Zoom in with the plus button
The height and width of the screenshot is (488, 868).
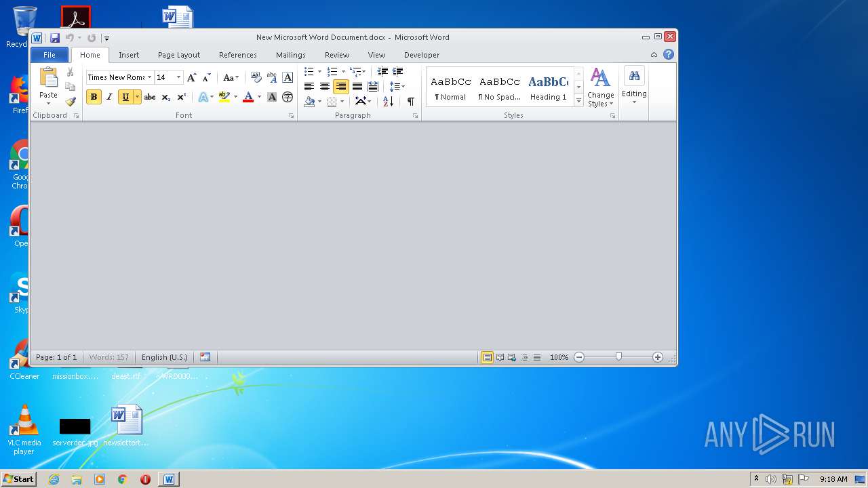pyautogui.click(x=658, y=357)
